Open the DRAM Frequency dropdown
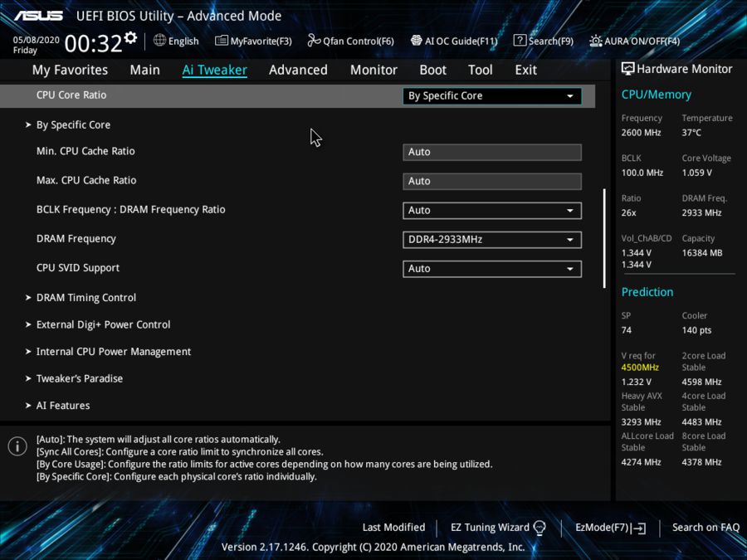747x560 pixels. [492, 240]
